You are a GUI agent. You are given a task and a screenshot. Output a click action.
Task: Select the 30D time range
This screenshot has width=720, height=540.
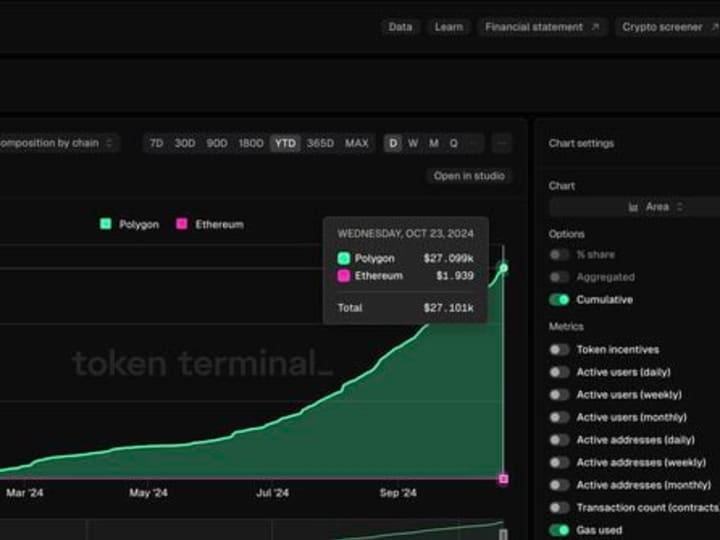coord(185,143)
